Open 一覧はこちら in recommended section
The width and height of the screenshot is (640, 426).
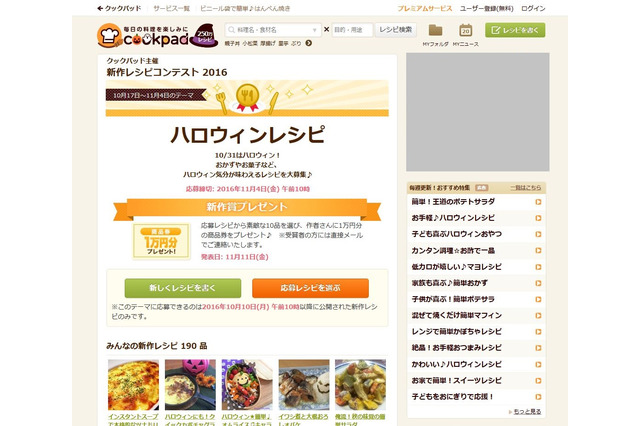tap(525, 188)
